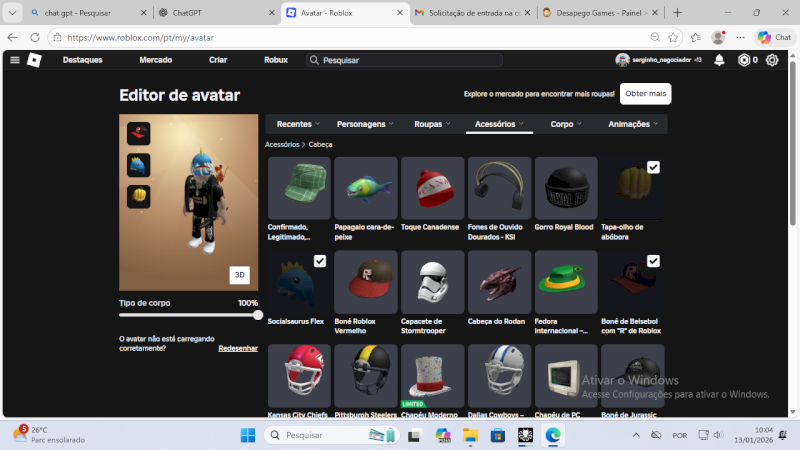Open the Robux menu item
Image resolution: width=800 pixels, height=450 pixels.
tap(276, 60)
